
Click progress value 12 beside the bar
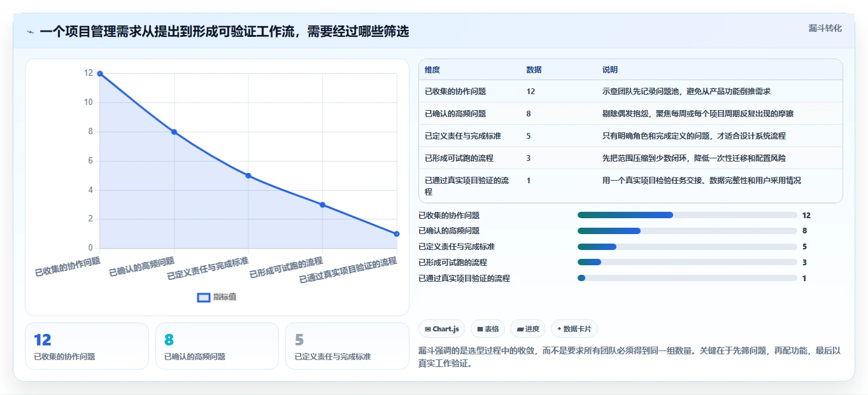click(806, 216)
